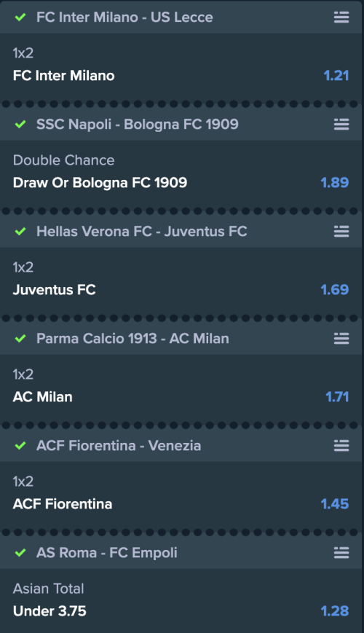364x633 pixels.
Task: Open the SSC Napoli - Bologna FC 1909 match title
Action: (137, 125)
